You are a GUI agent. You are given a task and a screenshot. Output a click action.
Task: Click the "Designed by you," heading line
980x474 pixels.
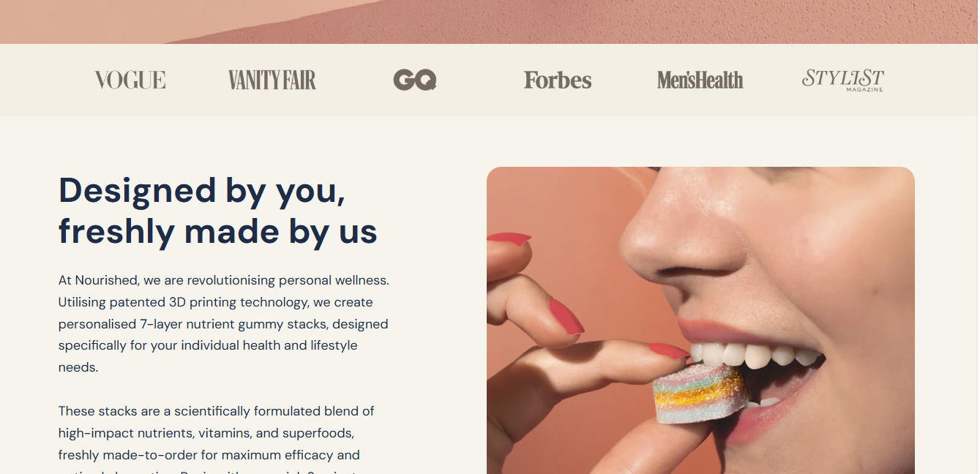pos(202,190)
